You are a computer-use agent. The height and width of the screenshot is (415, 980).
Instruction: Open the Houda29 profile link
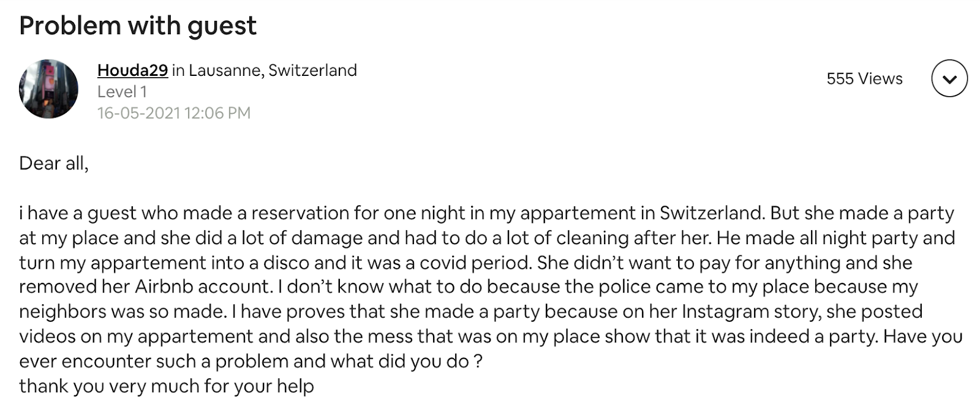coord(132,70)
